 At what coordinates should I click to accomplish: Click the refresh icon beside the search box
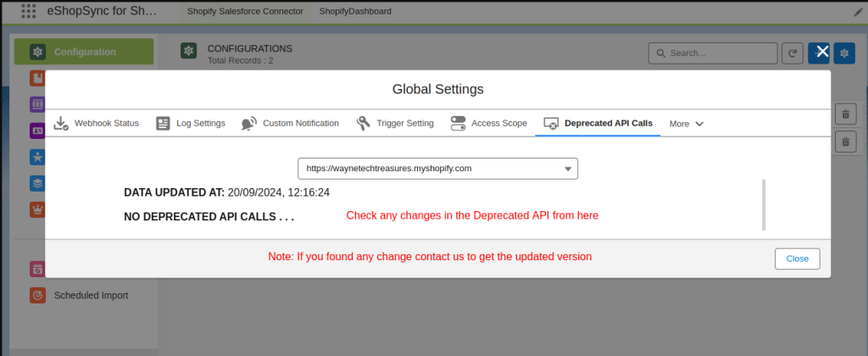pos(793,53)
